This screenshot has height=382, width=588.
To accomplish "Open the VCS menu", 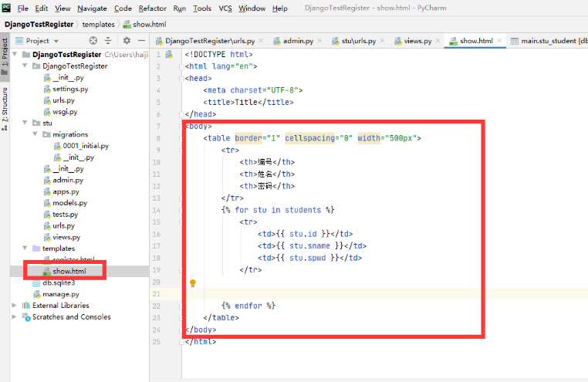I will 225,8.
